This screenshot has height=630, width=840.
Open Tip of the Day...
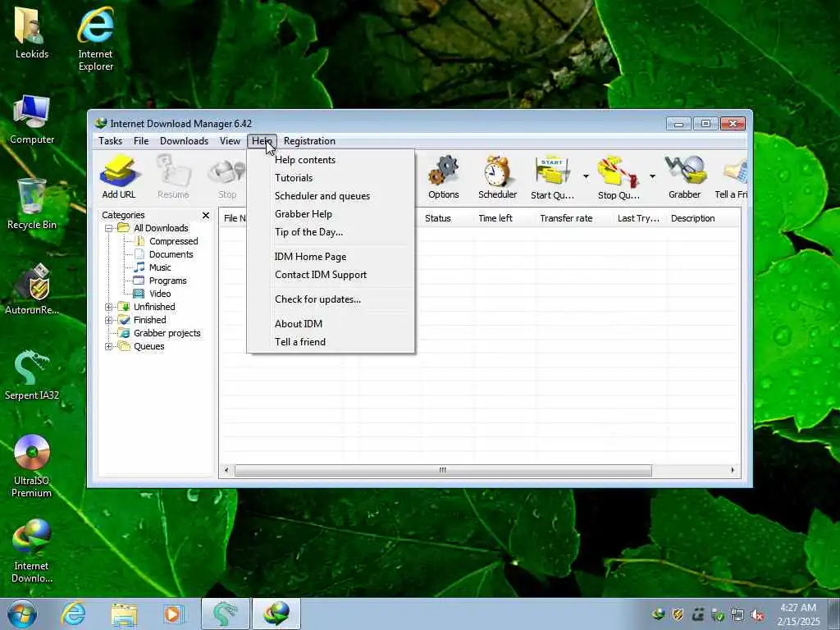pos(331,232)
